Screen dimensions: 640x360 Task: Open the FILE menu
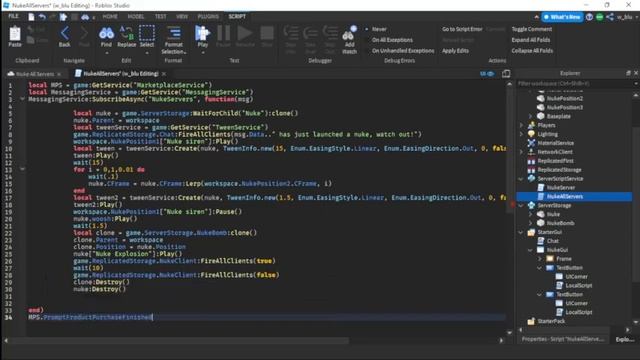(x=13, y=16)
